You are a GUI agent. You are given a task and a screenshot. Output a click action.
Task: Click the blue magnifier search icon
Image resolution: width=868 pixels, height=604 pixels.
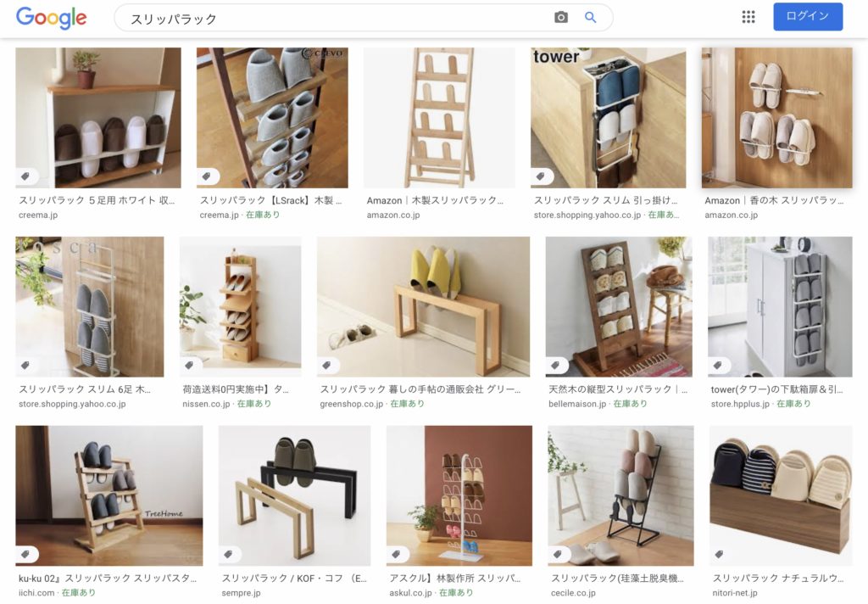point(591,18)
